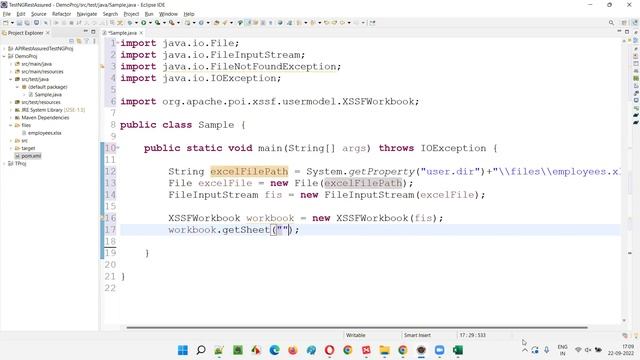Viewport: 640px width, 360px height.
Task: Open File Explorer from the taskbar
Action: [x=384, y=350]
